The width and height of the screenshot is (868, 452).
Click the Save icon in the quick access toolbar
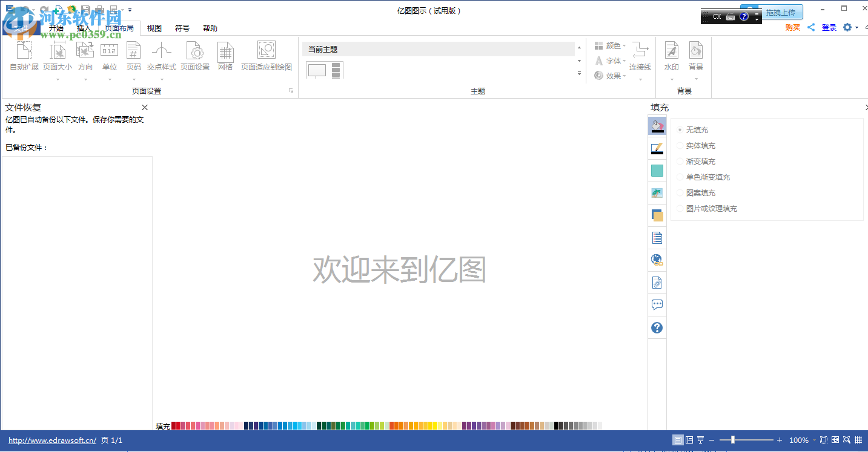click(85, 10)
